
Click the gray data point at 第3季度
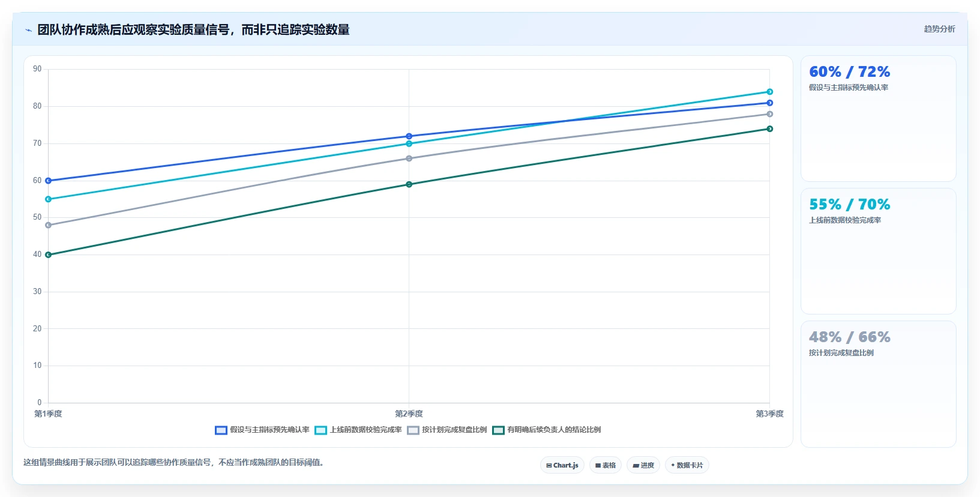(770, 114)
